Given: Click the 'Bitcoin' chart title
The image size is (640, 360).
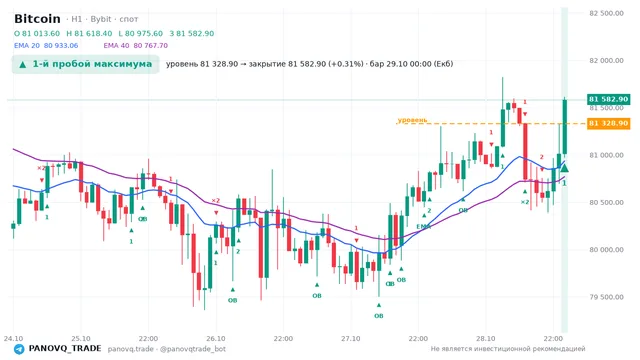Looking at the screenshot, I should tap(37, 19).
